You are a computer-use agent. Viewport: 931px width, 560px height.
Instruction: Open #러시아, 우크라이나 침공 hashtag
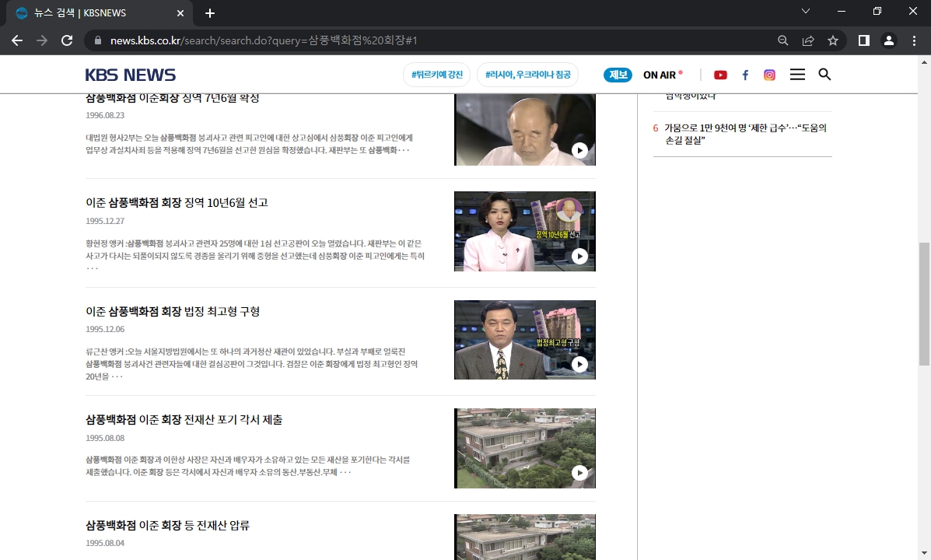tap(528, 75)
